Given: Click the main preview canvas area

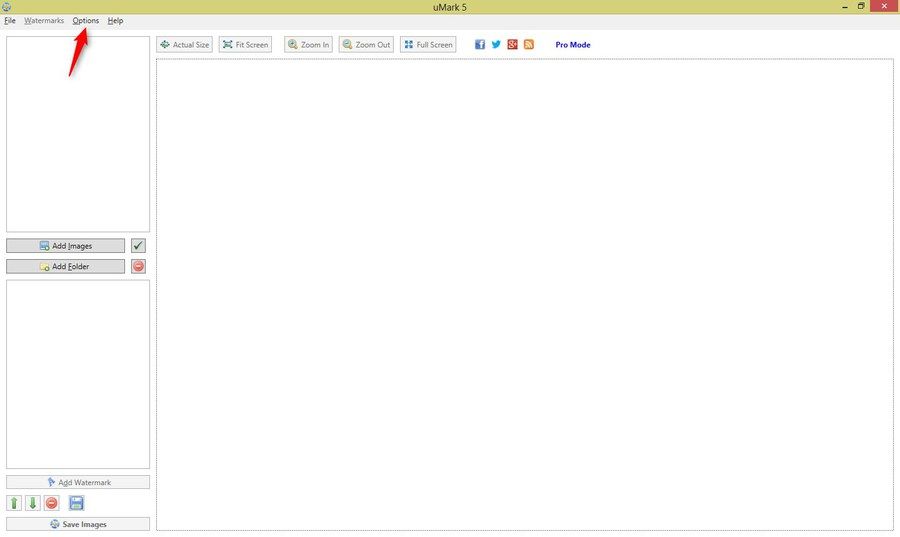Looking at the screenshot, I should pos(525,294).
